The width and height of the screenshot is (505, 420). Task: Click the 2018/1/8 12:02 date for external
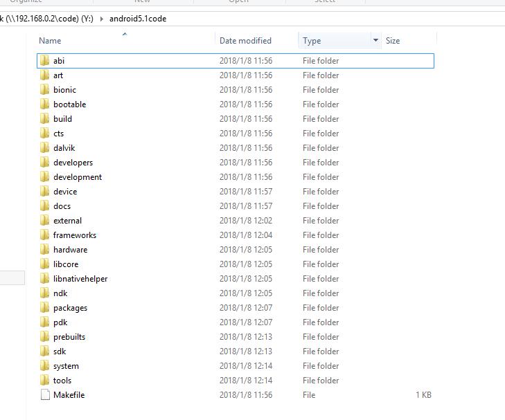[246, 221]
